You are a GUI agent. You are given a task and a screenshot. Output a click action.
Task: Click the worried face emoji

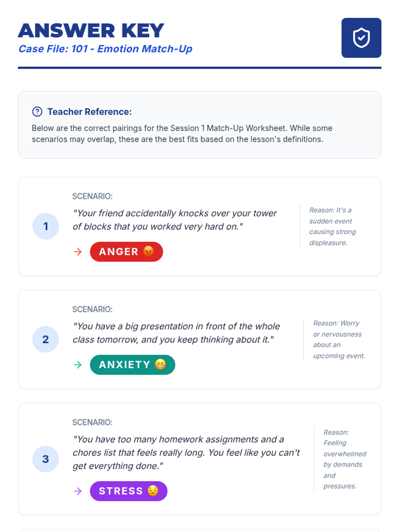(x=153, y=491)
